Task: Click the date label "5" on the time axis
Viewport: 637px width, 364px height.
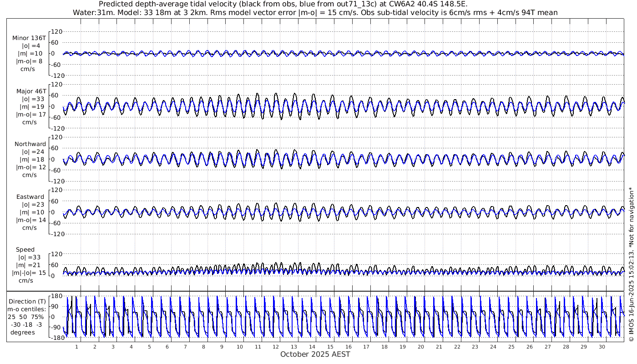Action: point(149,347)
